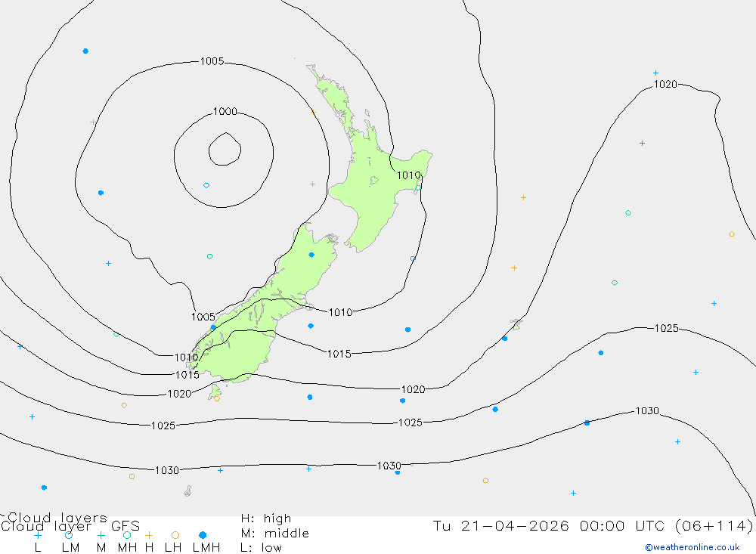Click the 'M: middle' legend text

275,534
